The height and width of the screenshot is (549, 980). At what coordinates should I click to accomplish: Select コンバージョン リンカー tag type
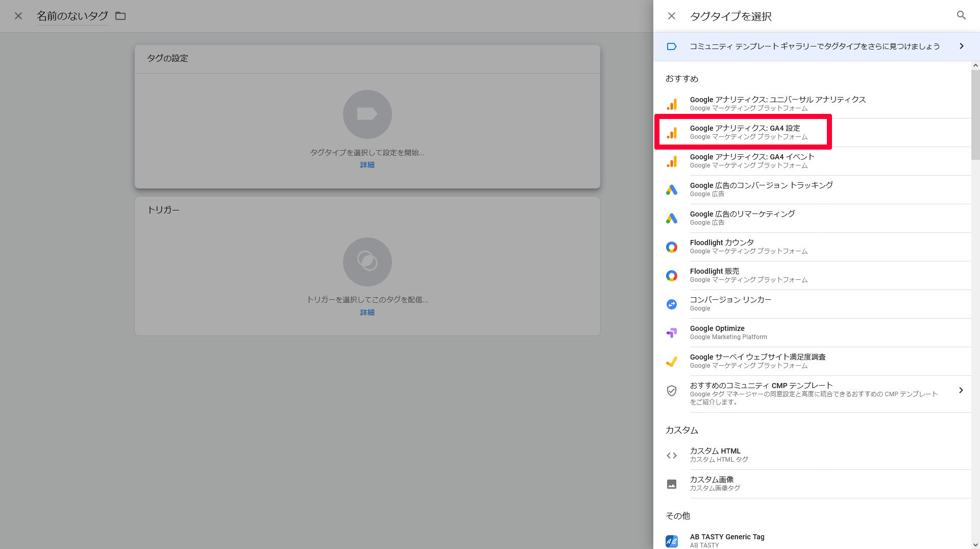click(812, 304)
